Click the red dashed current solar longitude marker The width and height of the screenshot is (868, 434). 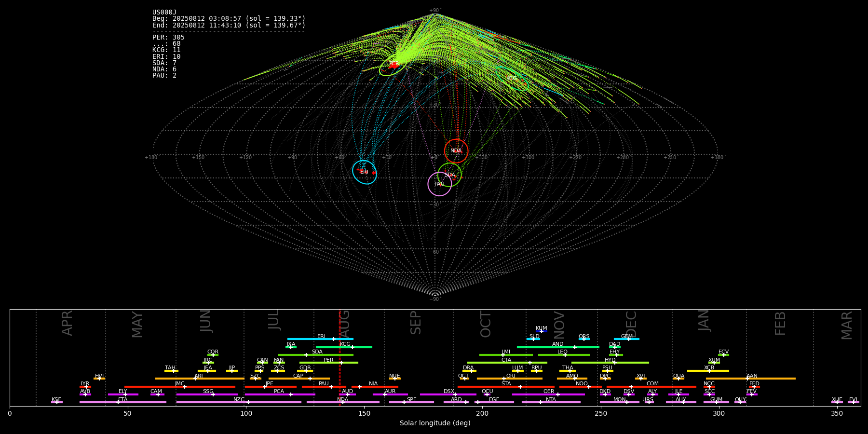click(339, 357)
